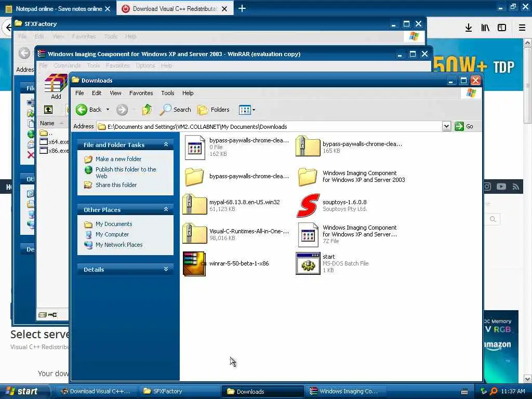The width and height of the screenshot is (532, 399).
Task: Toggle the Firefox sidebar icon
Action: pyautogui.click(x=502, y=28)
